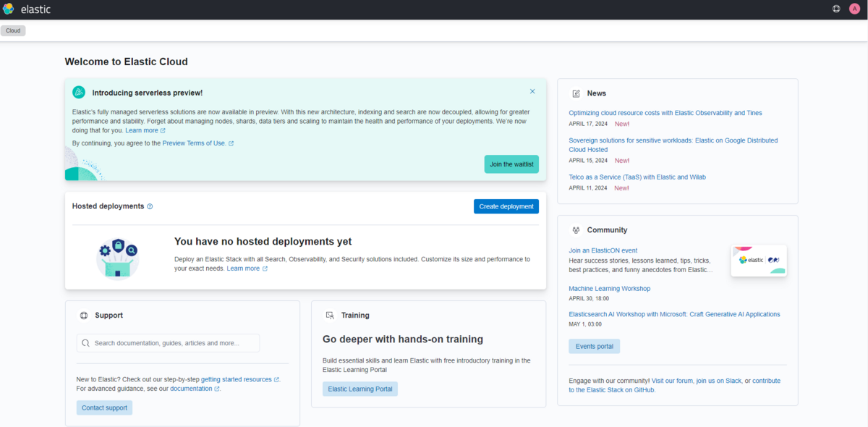
Task: Click the Elastic logo in header
Action: (x=27, y=9)
